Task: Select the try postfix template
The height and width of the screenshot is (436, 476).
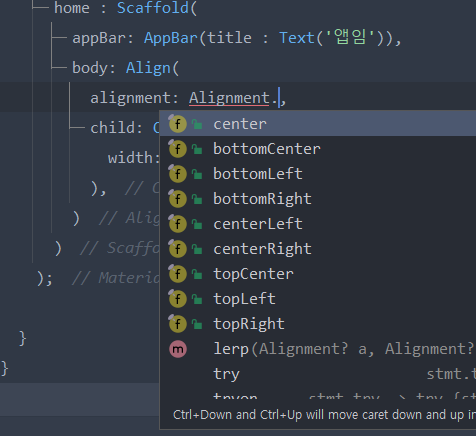Action: [318, 374]
